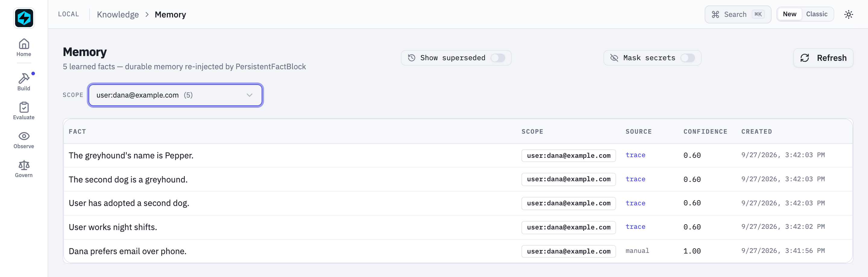Click the Refresh button

(x=823, y=58)
